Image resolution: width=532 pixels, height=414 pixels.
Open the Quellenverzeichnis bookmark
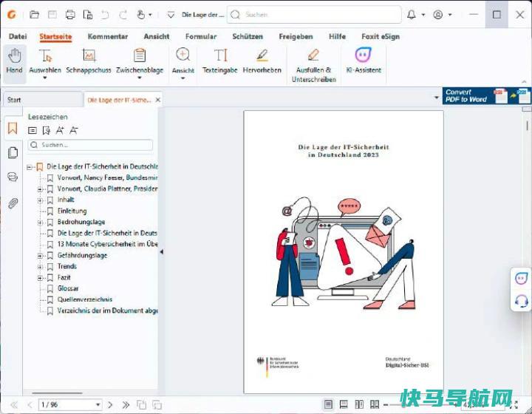pyautogui.click(x=85, y=299)
